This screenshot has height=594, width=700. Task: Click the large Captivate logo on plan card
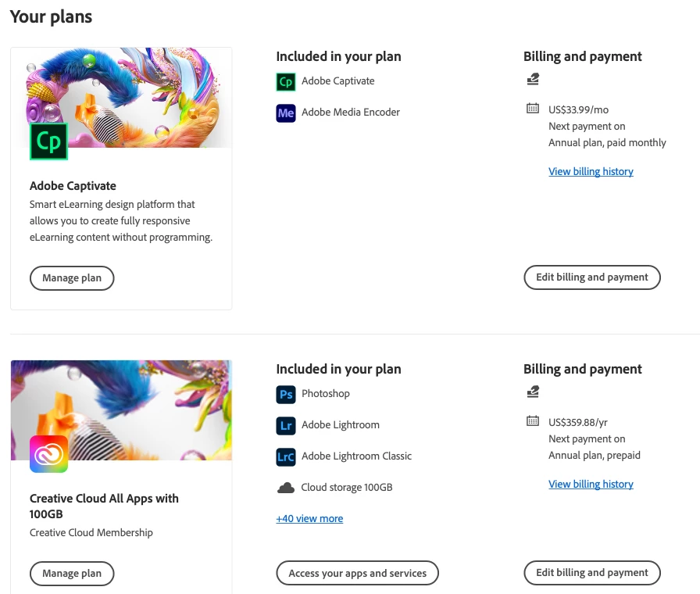point(49,141)
